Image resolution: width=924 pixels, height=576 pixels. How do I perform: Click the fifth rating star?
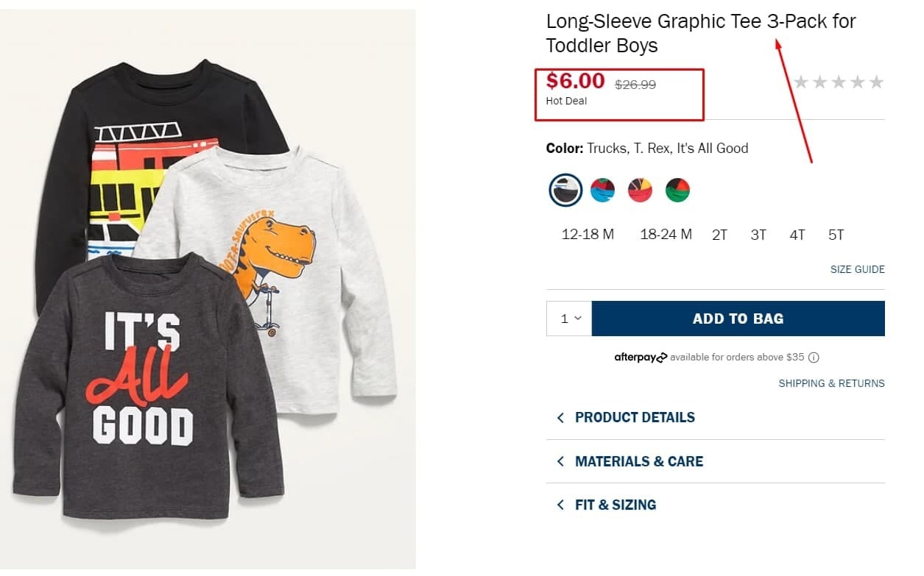(876, 82)
